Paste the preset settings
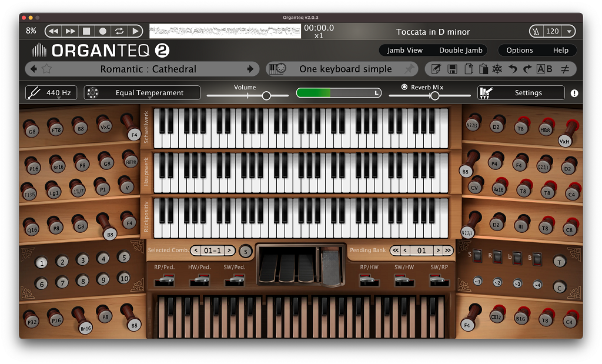The image size is (602, 364). (483, 69)
